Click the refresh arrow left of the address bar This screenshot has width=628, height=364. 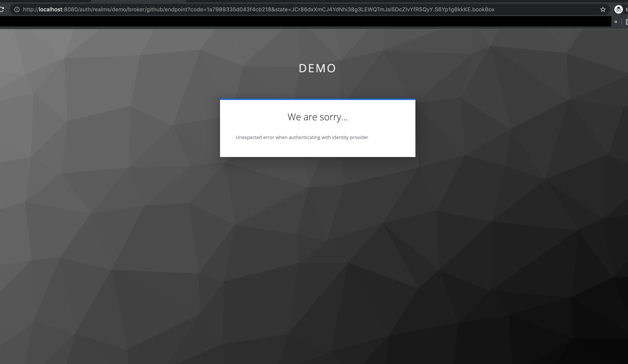[2, 9]
